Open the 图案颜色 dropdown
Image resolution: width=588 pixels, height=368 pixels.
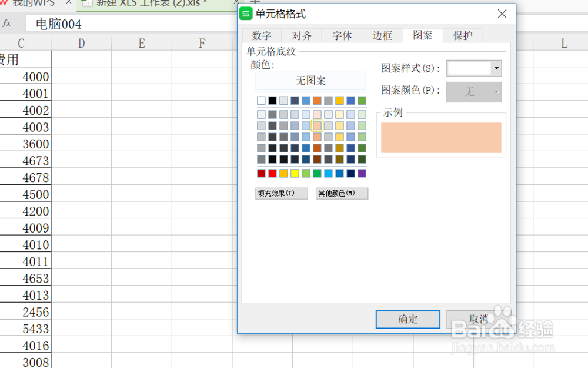(496, 92)
